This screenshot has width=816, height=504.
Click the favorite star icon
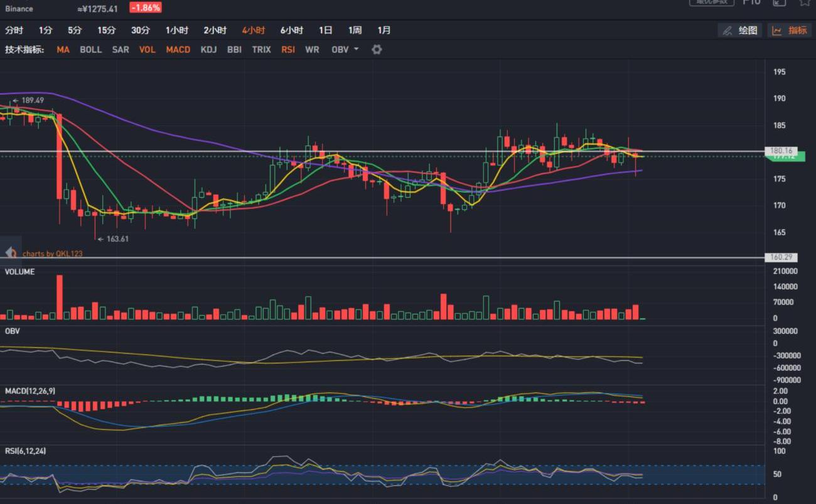tap(804, 3)
